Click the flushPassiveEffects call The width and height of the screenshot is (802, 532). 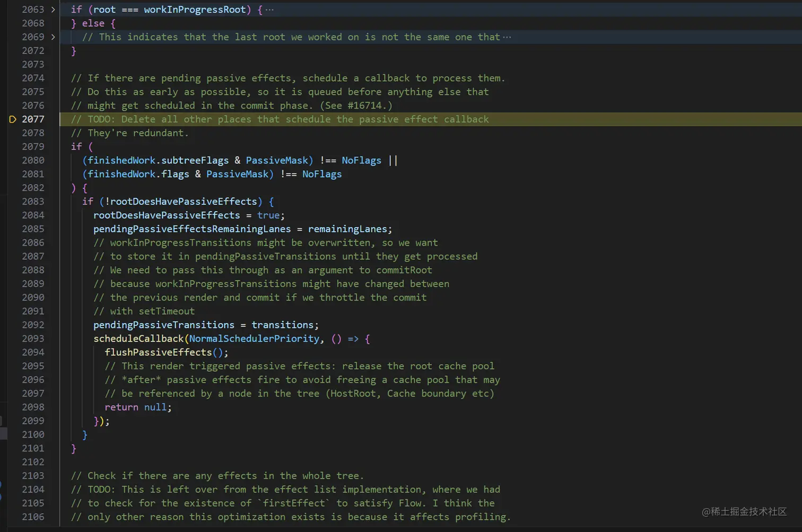tap(158, 352)
